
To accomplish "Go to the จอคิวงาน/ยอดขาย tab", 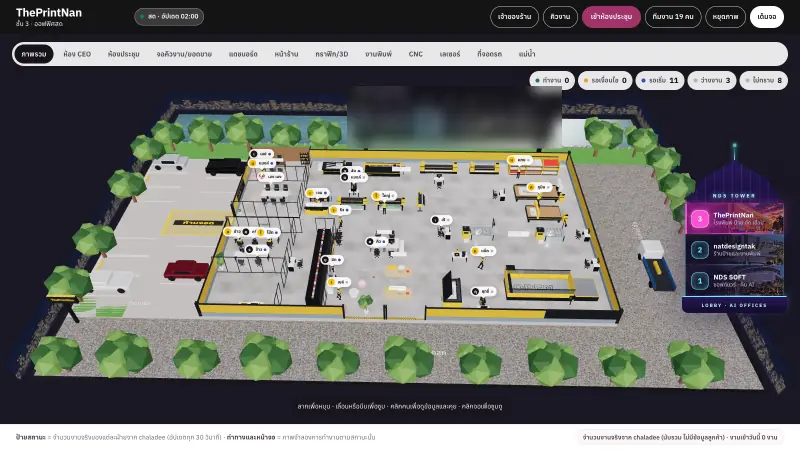I will (184, 54).
